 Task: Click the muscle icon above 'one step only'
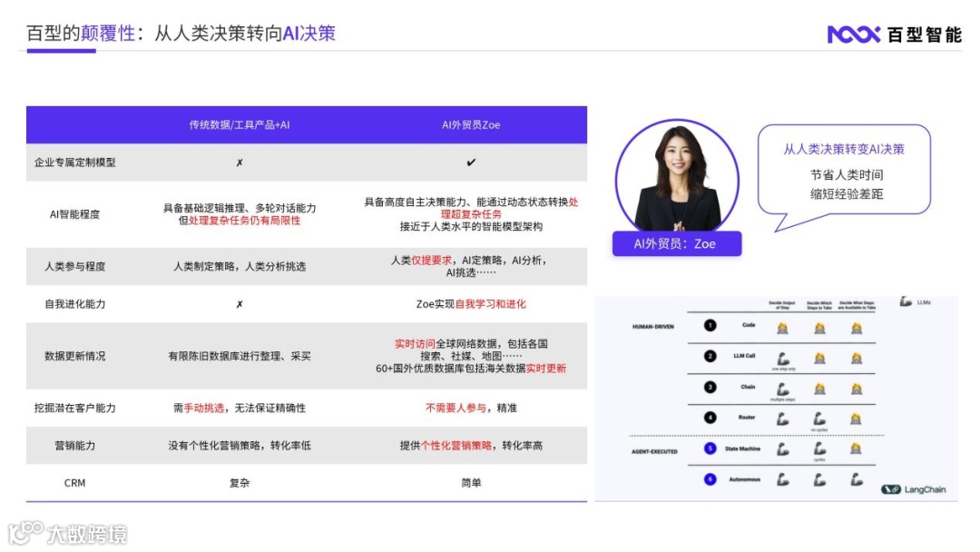click(x=782, y=359)
